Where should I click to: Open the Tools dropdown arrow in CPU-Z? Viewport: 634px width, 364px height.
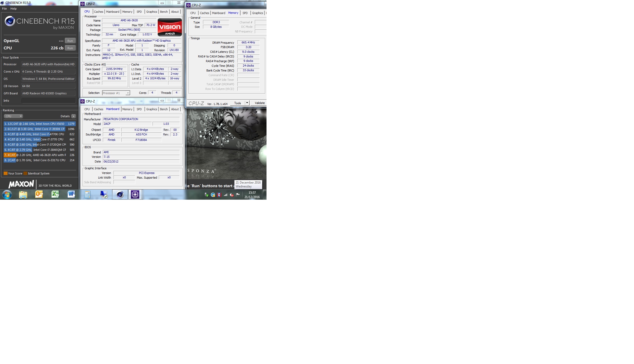(x=247, y=103)
